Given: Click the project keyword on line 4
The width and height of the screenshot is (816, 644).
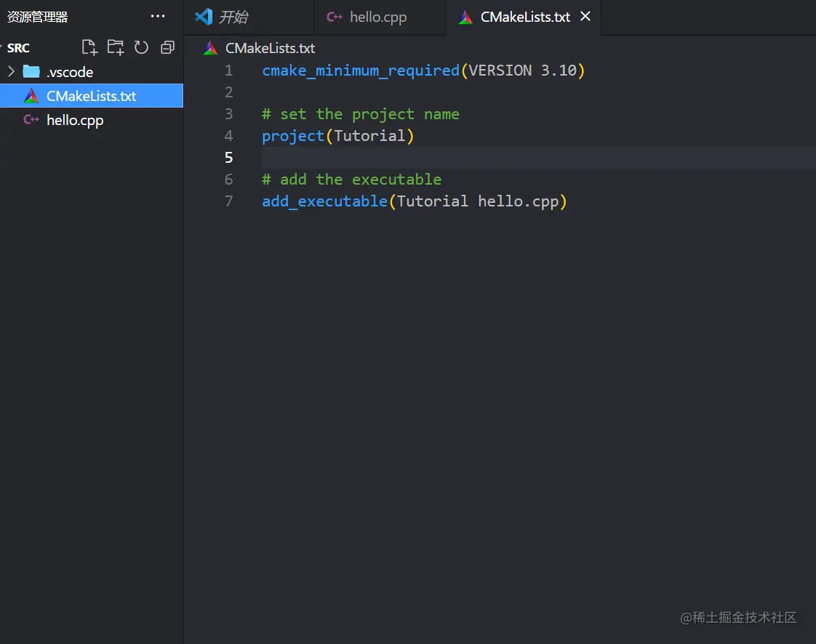Looking at the screenshot, I should pyautogui.click(x=293, y=136).
